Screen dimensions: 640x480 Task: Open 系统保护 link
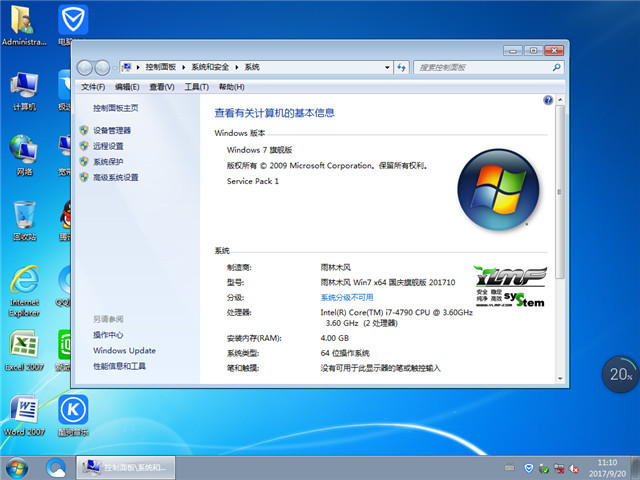pos(108,162)
